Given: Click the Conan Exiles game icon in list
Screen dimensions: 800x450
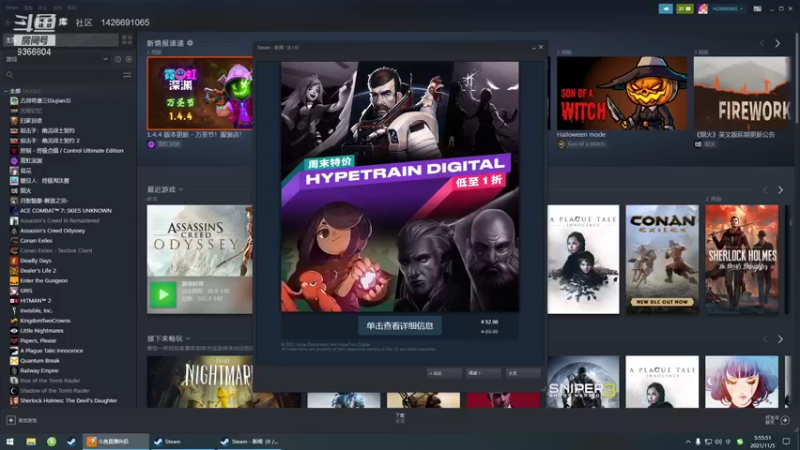Looking at the screenshot, I should pyautogui.click(x=14, y=241).
